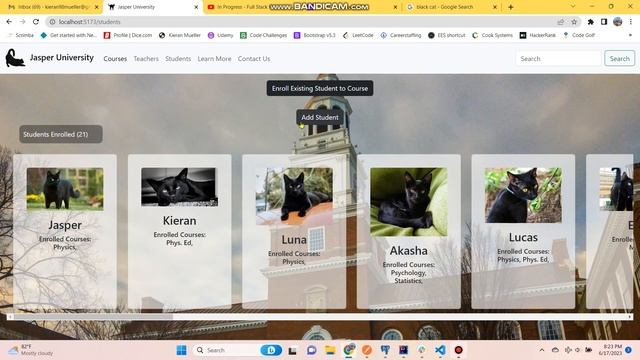This screenshot has width=640, height=360.
Task: Open the Chat app in the taskbar
Action: click(x=312, y=350)
